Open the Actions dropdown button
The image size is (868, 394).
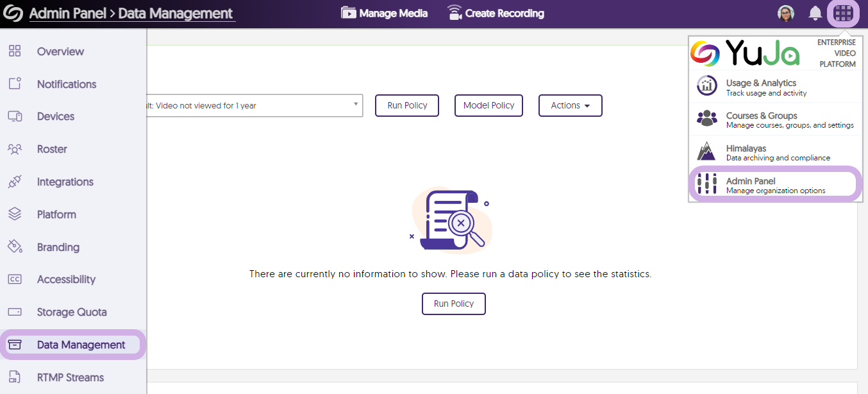570,105
